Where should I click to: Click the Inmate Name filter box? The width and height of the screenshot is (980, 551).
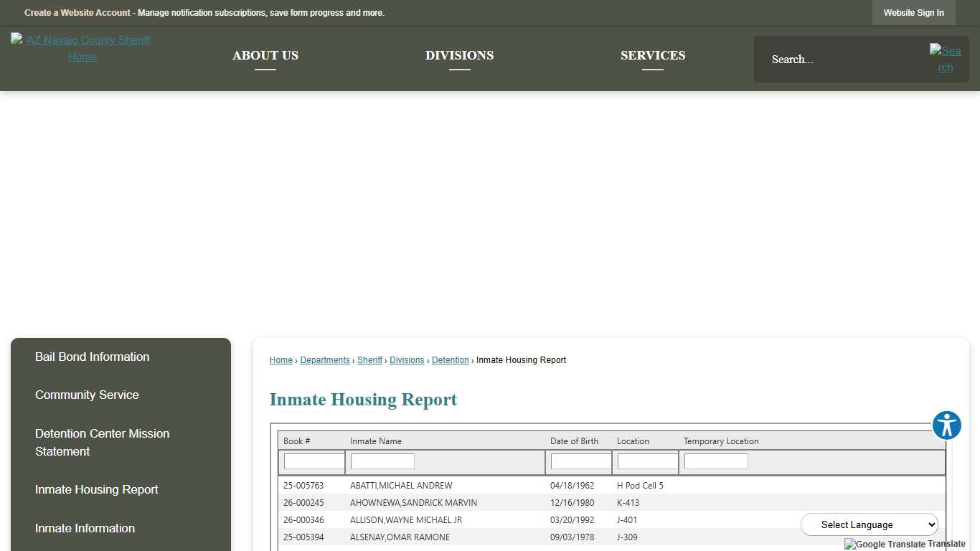pyautogui.click(x=382, y=461)
